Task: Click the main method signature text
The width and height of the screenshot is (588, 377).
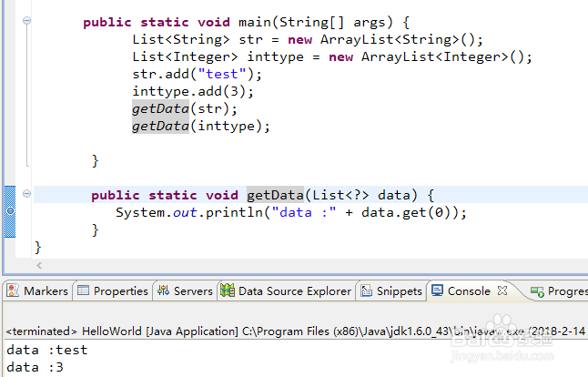Action: click(247, 22)
